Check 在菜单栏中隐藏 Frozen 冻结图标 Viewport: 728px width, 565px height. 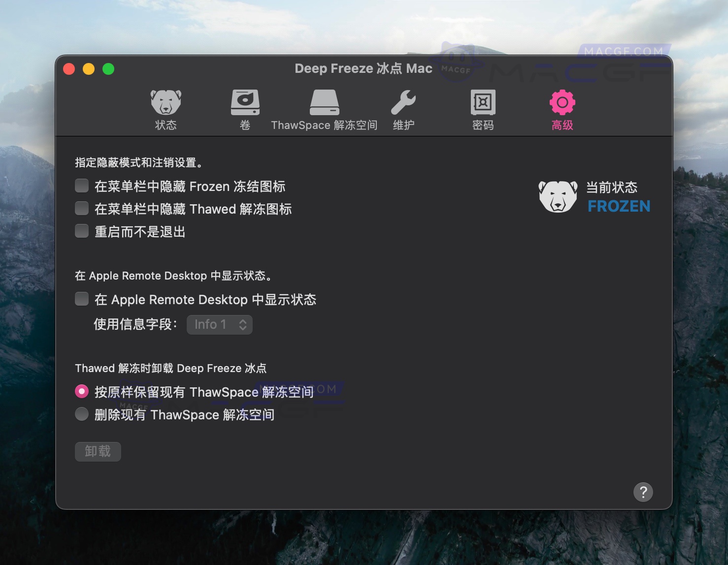82,186
